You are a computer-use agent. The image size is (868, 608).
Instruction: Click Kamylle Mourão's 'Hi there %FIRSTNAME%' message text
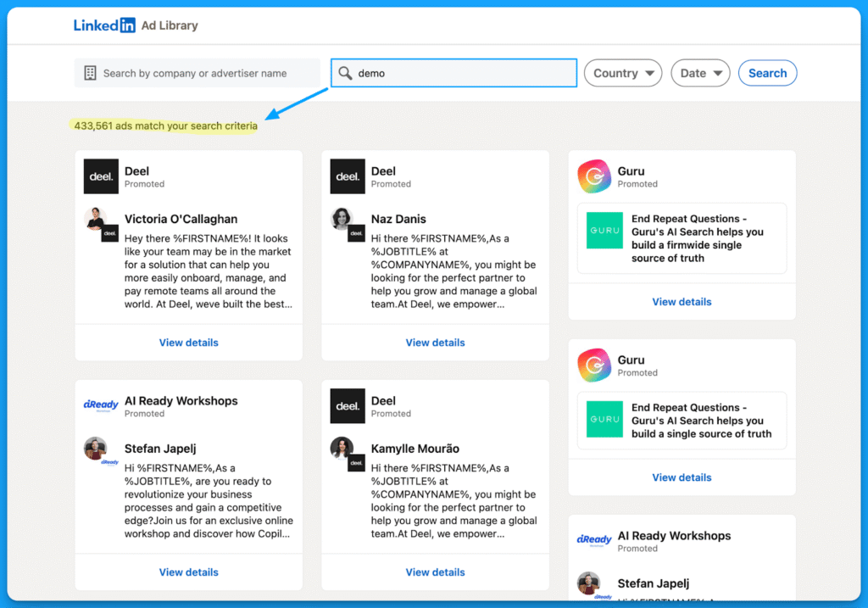click(x=454, y=500)
